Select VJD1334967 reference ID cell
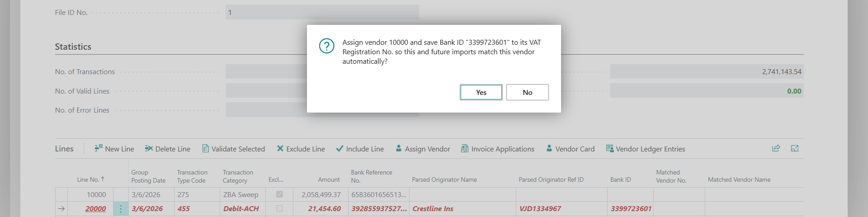This screenshot has height=217, width=868. click(x=561, y=208)
